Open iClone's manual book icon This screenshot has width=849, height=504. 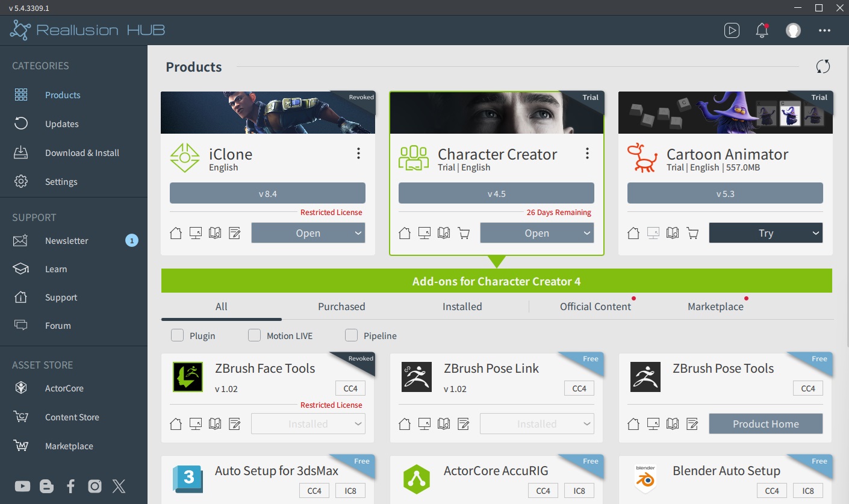point(215,233)
